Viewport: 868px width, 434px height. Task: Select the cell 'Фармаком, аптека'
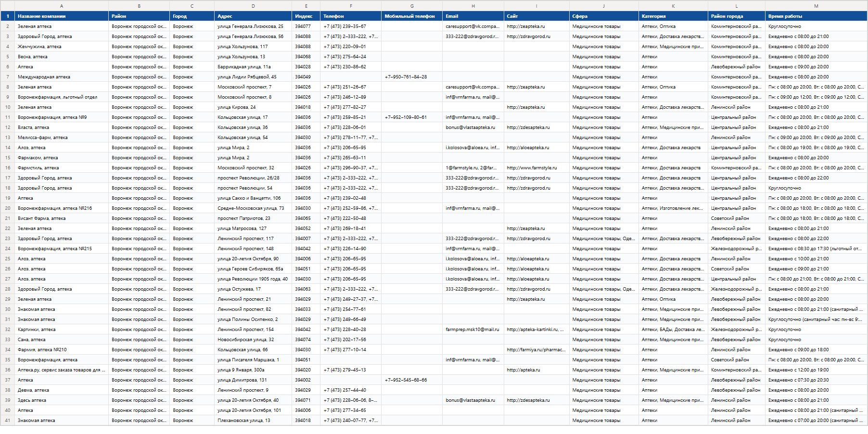62,158
